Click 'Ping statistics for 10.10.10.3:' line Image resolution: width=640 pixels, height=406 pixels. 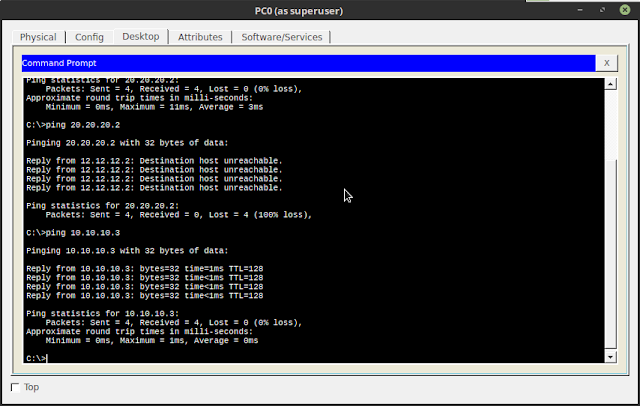point(102,313)
